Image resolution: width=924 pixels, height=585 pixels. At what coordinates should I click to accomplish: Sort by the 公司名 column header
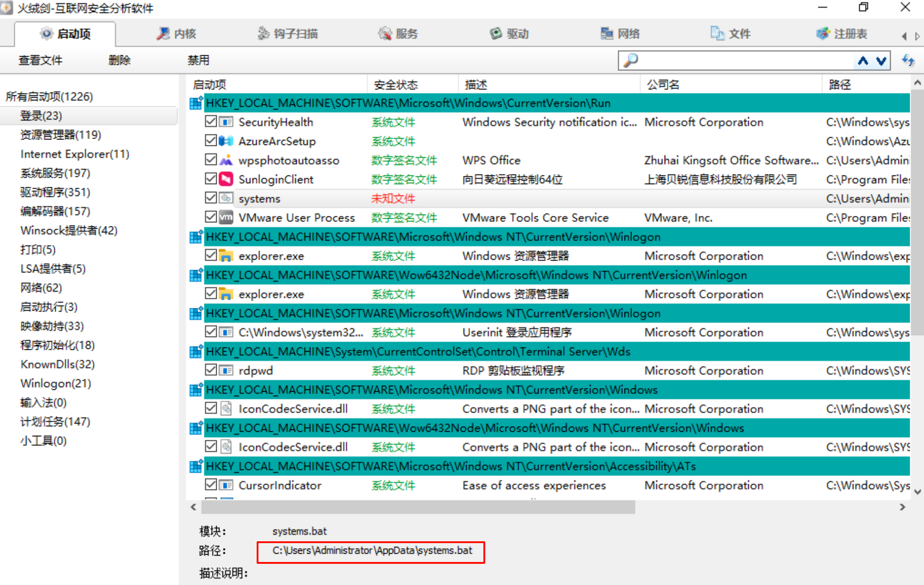731,85
